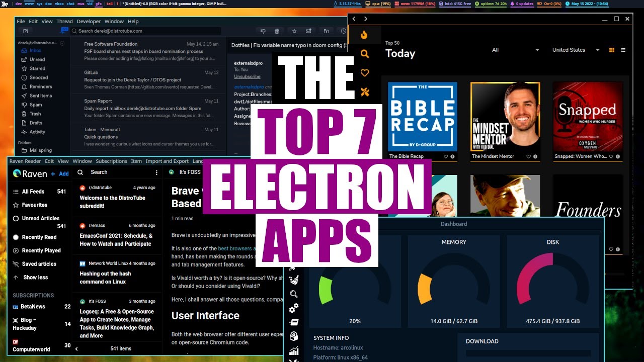
Task: Expand the derek@distrotube account dropdown in Mailspring
Action: (62, 43)
